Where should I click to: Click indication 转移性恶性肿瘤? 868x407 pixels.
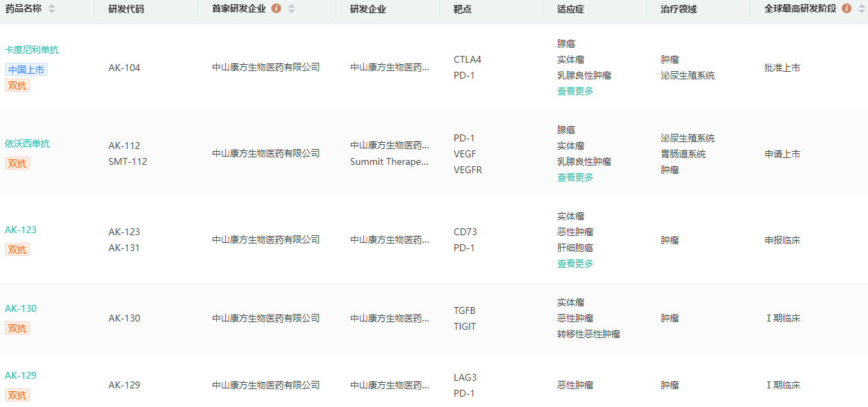588,334
